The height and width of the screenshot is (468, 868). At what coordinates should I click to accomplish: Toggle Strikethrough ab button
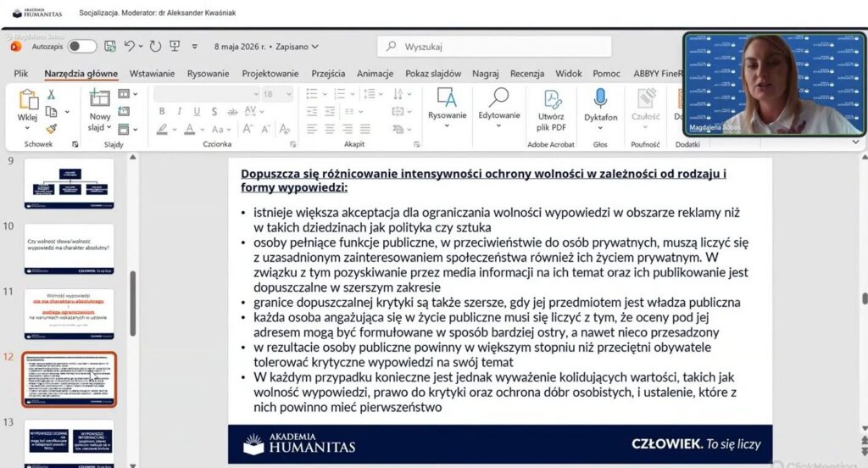(232, 111)
